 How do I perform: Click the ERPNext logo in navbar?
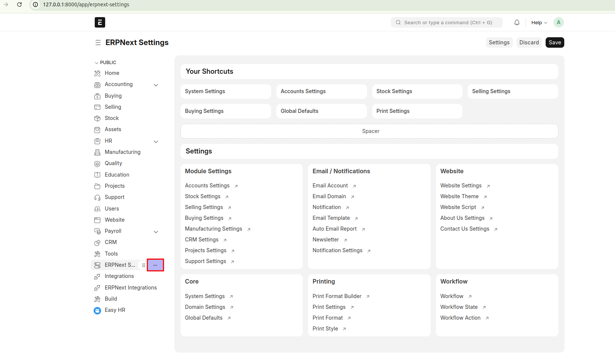[100, 22]
